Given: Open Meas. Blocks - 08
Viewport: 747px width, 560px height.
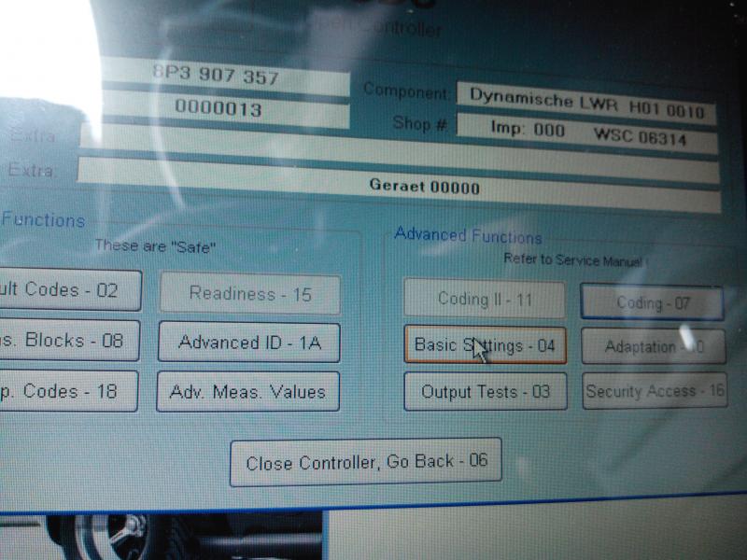Looking at the screenshot, I should coord(69,340).
